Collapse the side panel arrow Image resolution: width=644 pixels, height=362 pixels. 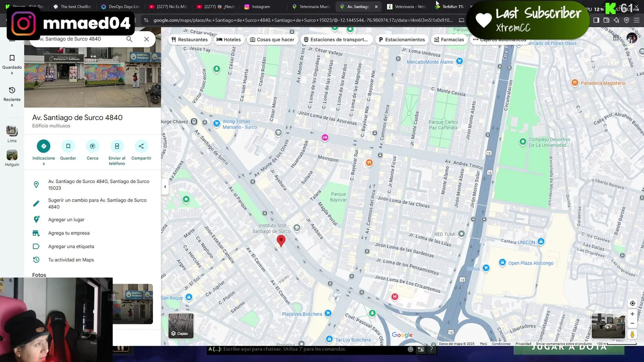[x=165, y=187]
